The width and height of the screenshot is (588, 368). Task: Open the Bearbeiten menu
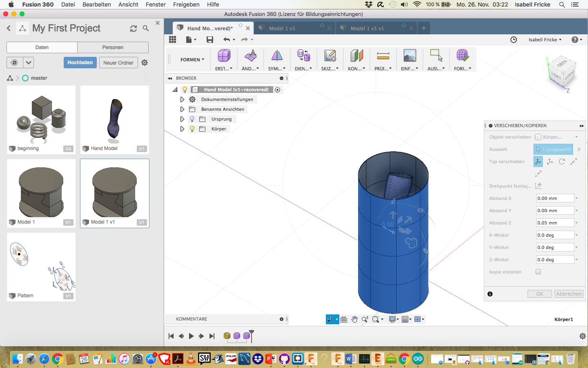click(97, 4)
